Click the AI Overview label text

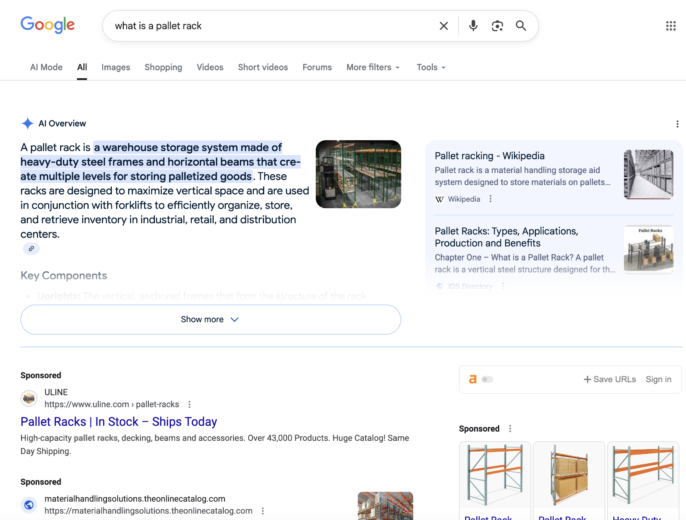(x=62, y=124)
